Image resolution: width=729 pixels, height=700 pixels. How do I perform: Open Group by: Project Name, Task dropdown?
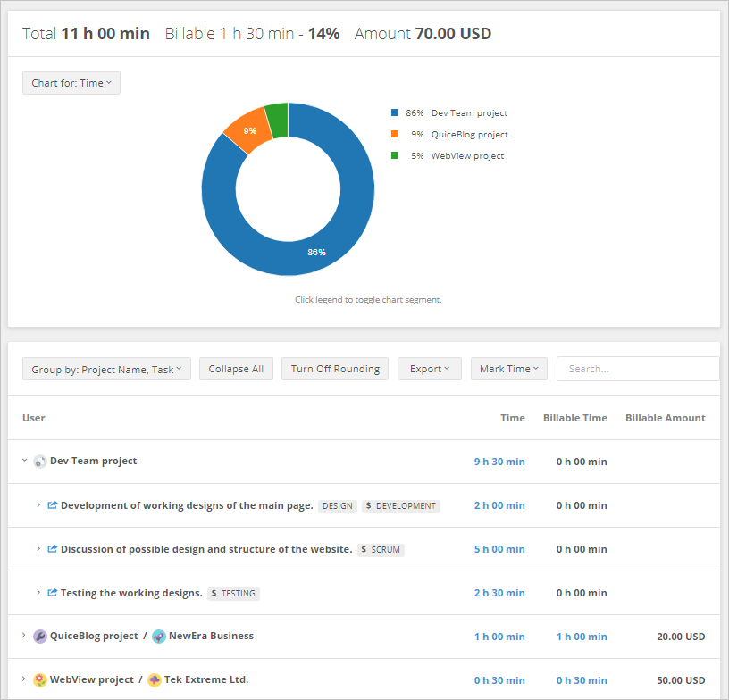pyautogui.click(x=106, y=369)
